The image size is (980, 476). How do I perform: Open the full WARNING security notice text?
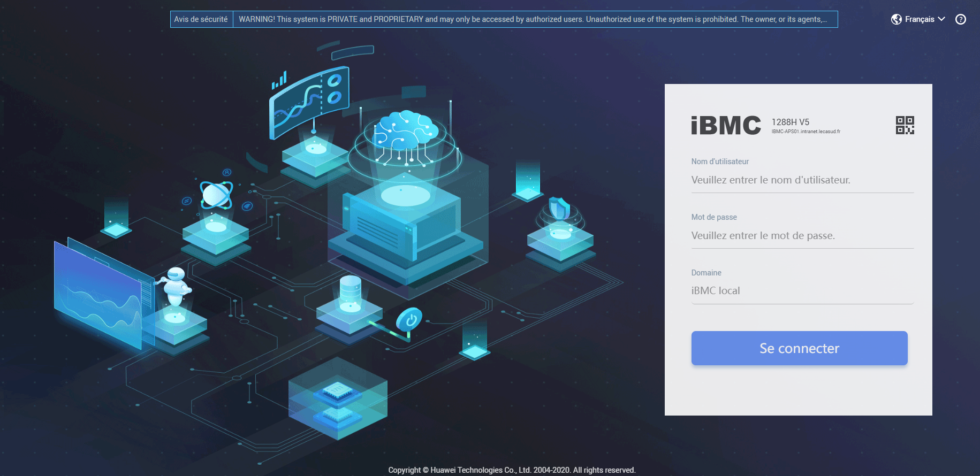coord(533,19)
